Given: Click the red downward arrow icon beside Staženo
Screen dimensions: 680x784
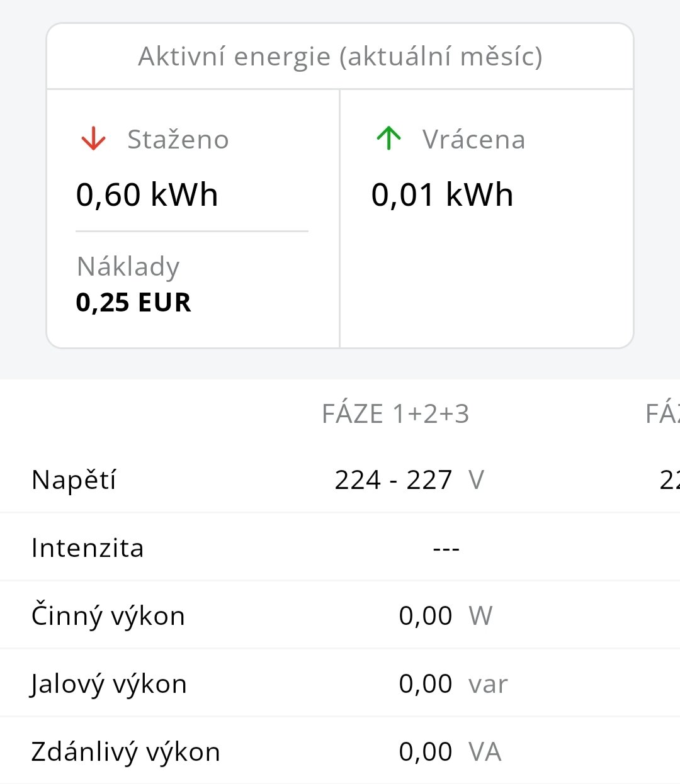Looking at the screenshot, I should pyautogui.click(x=93, y=138).
